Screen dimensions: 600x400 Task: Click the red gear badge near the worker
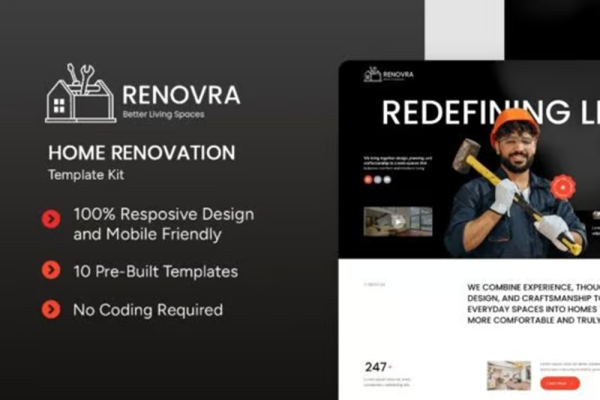pos(562,187)
